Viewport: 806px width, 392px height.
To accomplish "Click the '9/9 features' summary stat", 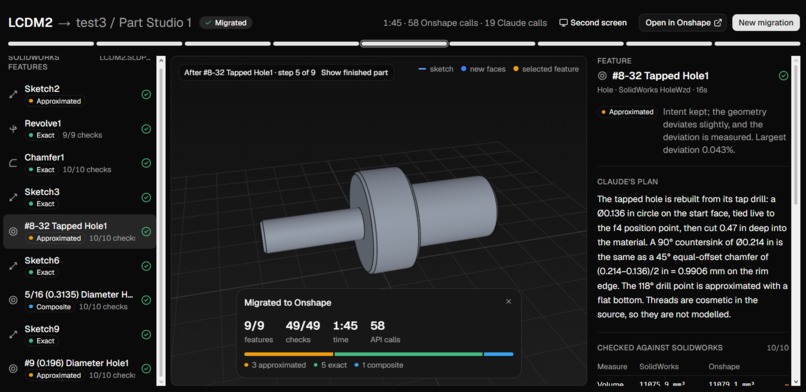I will (x=259, y=331).
